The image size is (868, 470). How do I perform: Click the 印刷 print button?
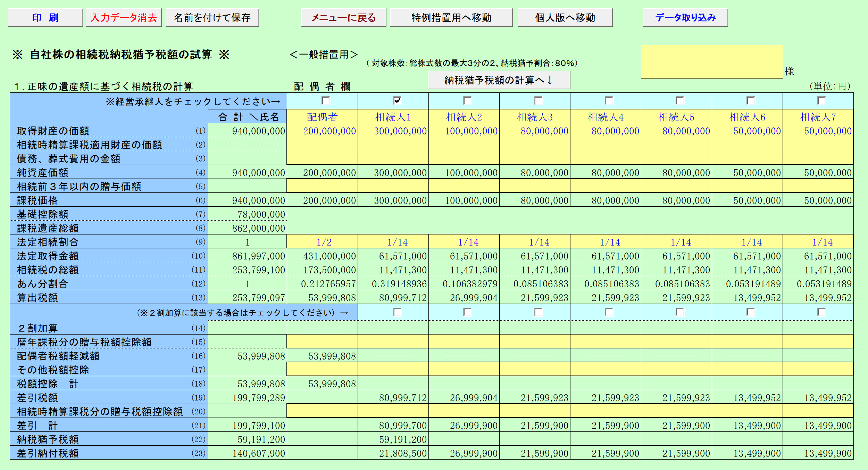point(45,17)
